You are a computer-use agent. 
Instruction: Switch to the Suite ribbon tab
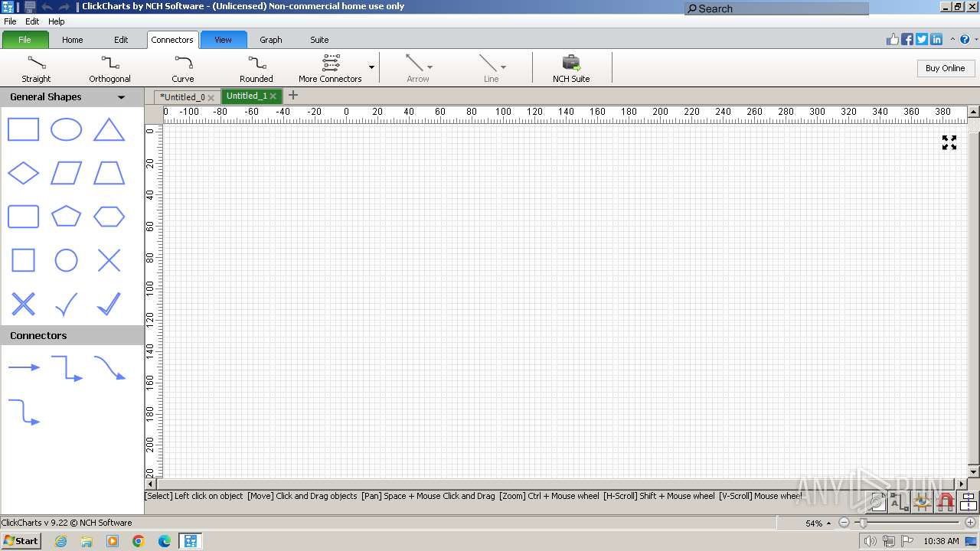319,40
